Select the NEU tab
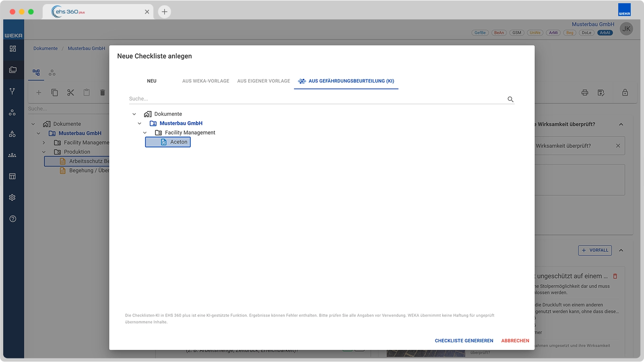This screenshot has width=644, height=362. tap(152, 81)
